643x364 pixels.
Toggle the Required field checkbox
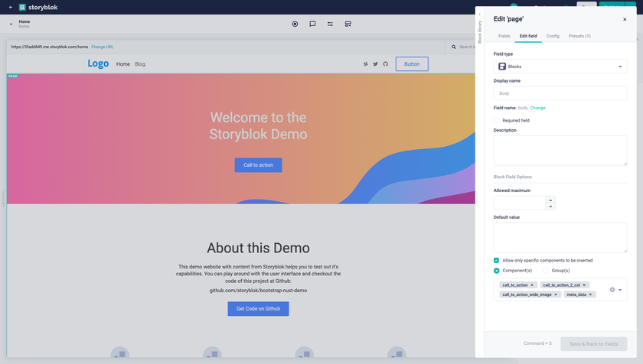[x=496, y=120]
